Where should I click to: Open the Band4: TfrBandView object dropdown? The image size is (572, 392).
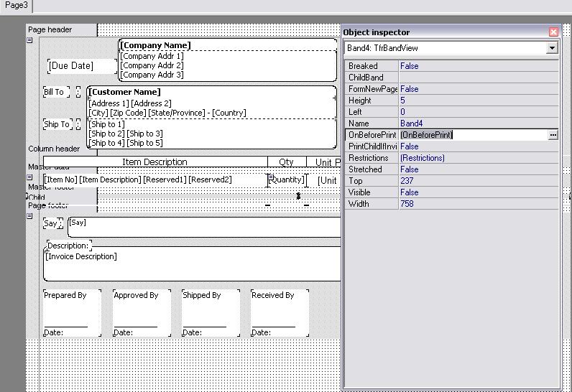coord(552,48)
